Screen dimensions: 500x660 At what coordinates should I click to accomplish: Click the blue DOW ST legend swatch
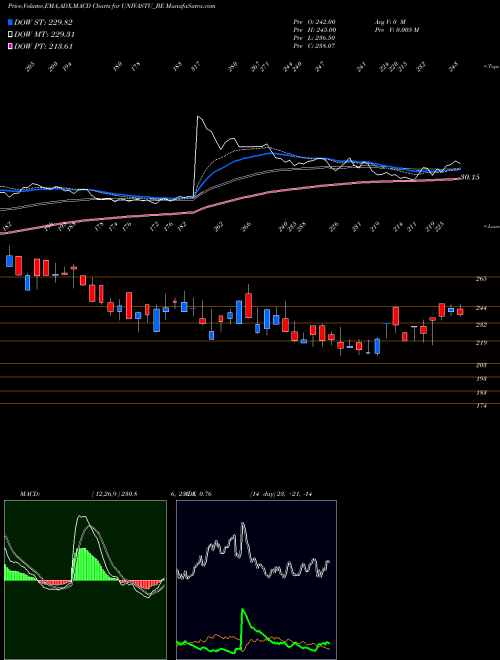tap(10, 23)
